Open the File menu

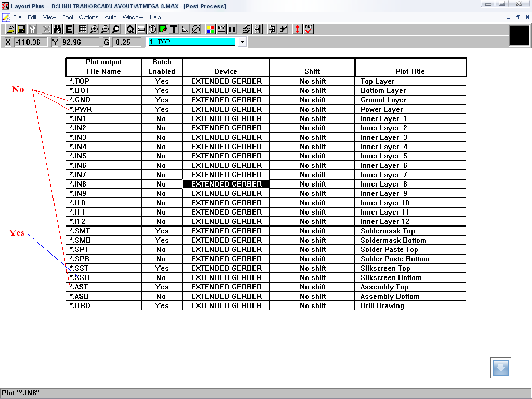tap(17, 17)
